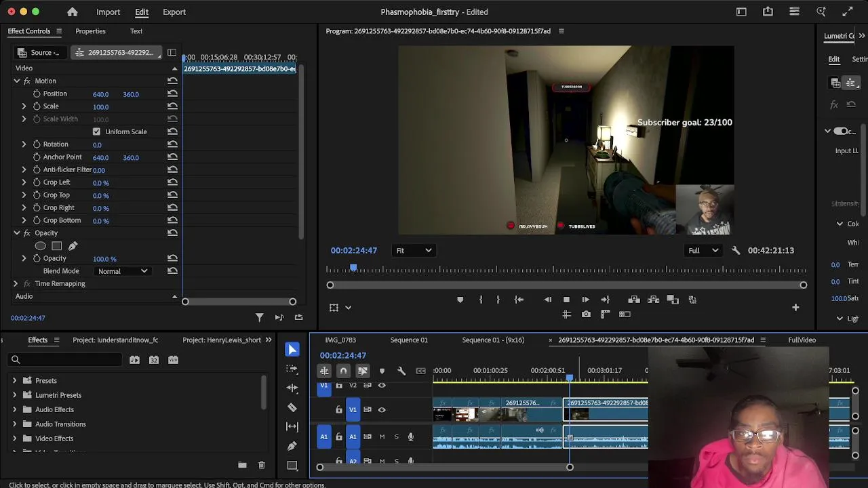Add Marker in the Program monitor
Screen dimensions: 868x488
coord(460,300)
